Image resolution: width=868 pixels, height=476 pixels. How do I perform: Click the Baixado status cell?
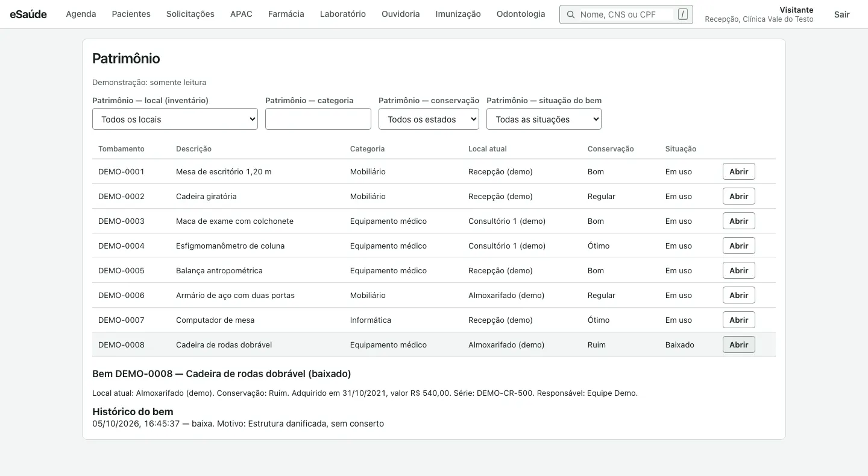pyautogui.click(x=680, y=344)
